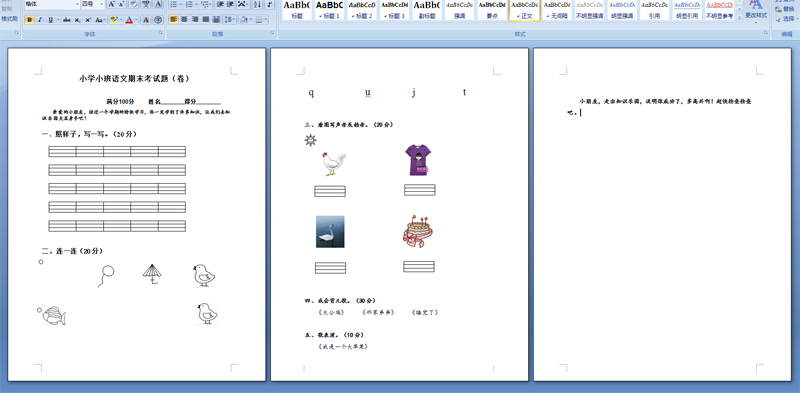Click the distributed alignment icon
800x393 pixels.
tap(216, 19)
